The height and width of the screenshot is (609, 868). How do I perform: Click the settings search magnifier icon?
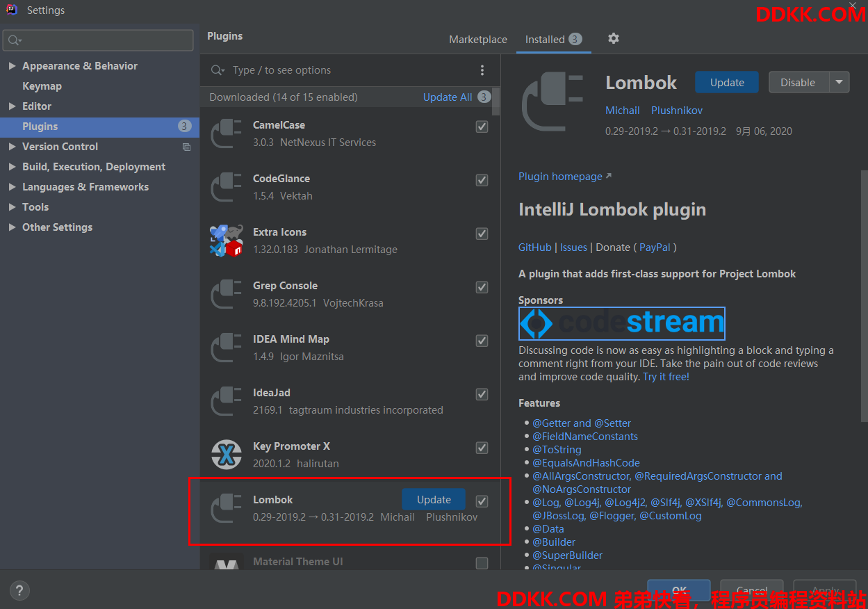[15, 40]
